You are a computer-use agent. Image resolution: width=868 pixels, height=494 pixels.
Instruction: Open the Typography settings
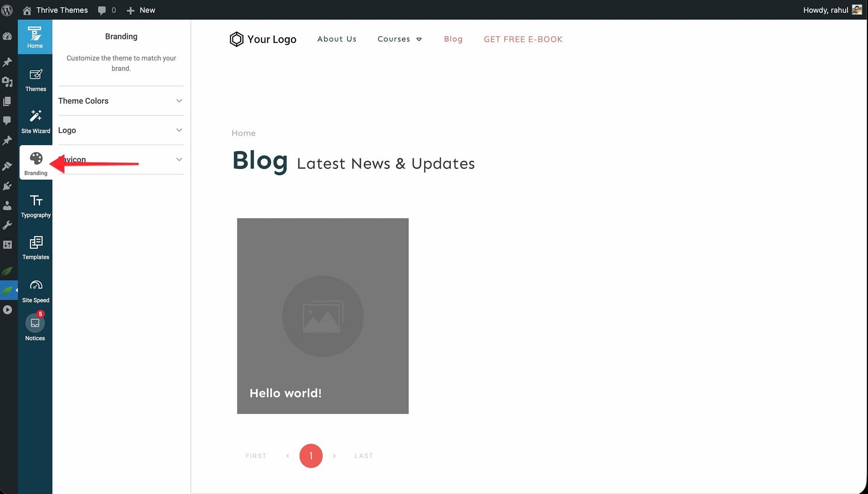(36, 205)
